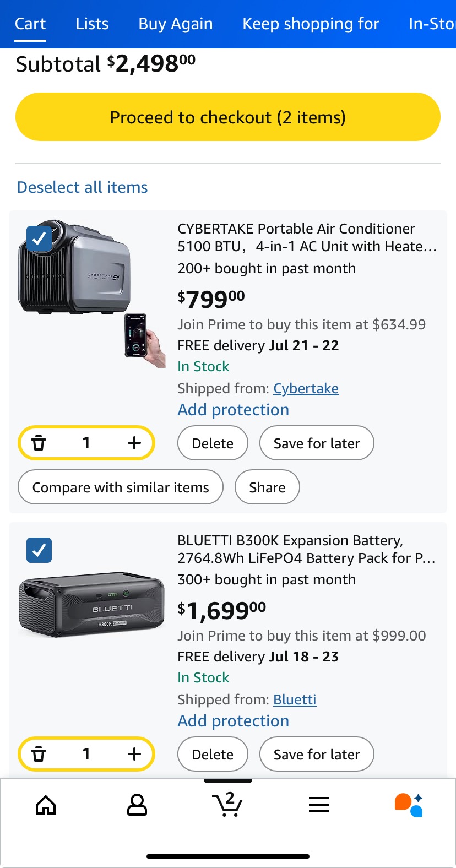
Task: Save the CYBERTAKE item for later
Action: pos(317,443)
